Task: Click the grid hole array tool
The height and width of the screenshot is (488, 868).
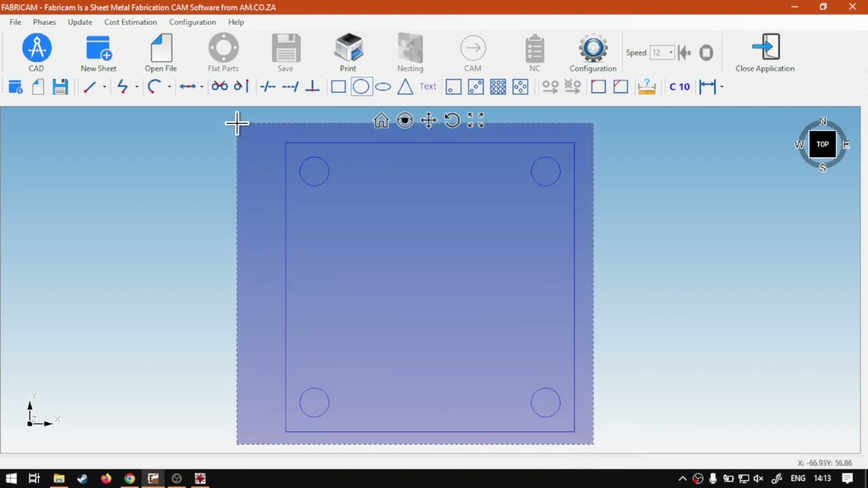Action: pyautogui.click(x=498, y=87)
